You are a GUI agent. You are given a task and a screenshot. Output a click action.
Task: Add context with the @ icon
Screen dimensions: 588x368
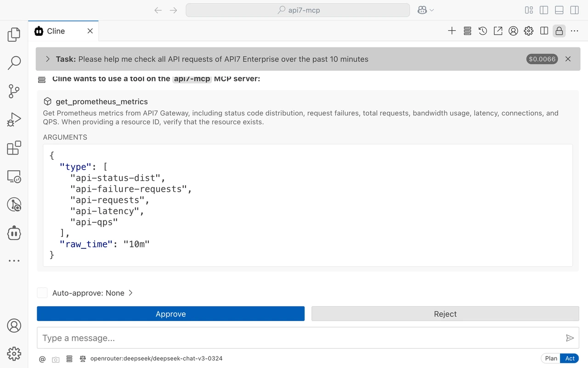point(42,359)
